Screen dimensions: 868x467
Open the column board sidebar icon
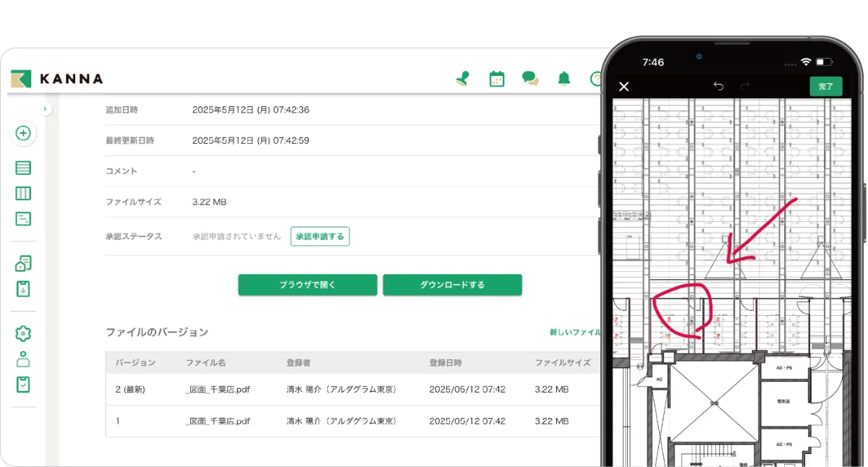(x=23, y=193)
